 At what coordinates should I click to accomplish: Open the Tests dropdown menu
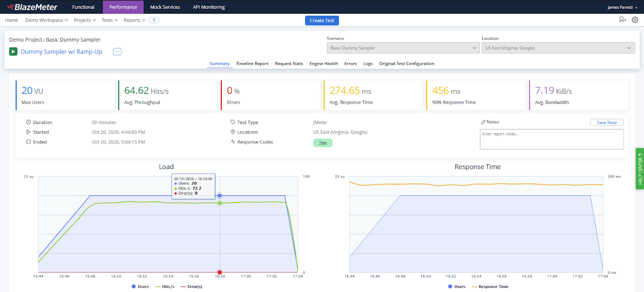click(110, 20)
